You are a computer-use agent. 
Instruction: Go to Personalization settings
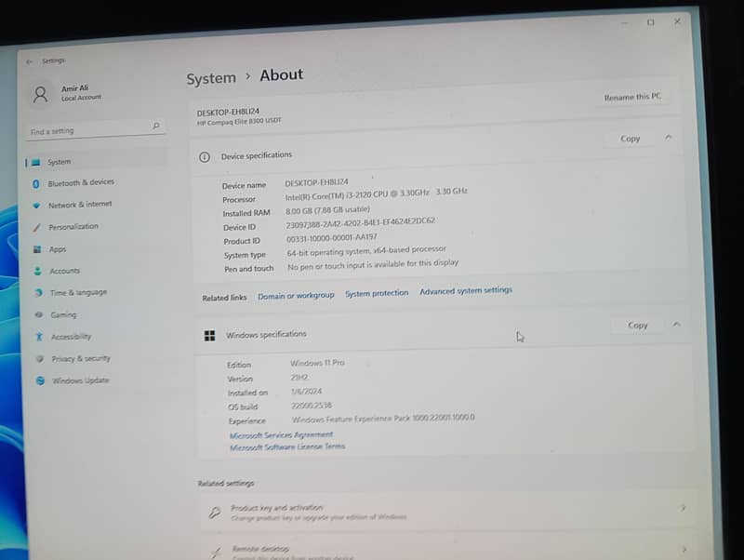(x=73, y=227)
